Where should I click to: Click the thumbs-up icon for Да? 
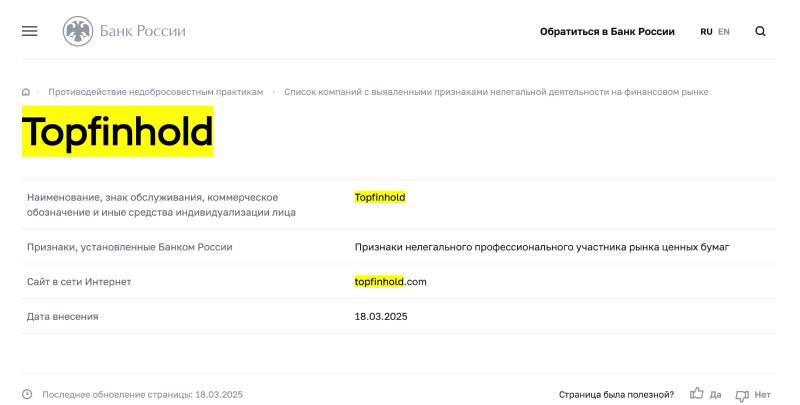[x=696, y=393]
